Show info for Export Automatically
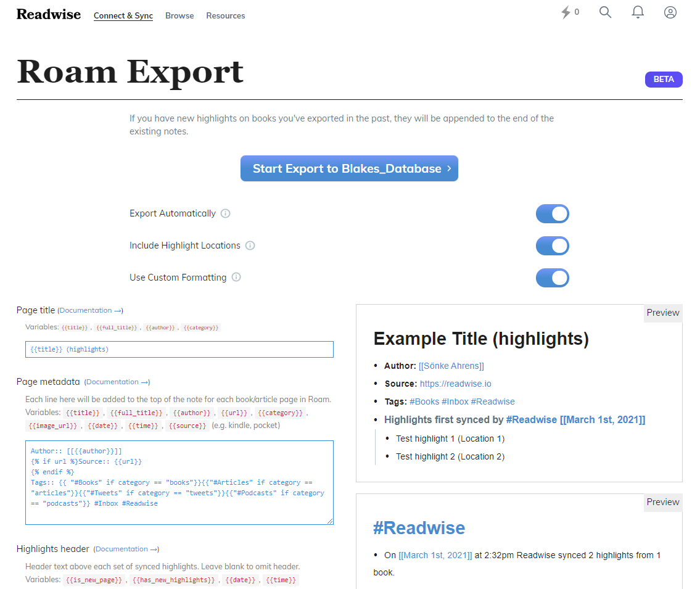The height and width of the screenshot is (589, 700). (226, 213)
